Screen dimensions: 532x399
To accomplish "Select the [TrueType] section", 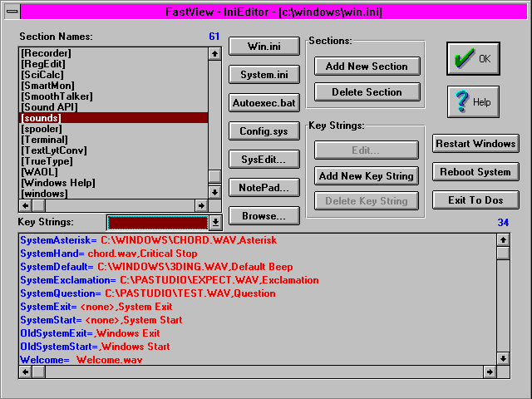I will [x=113, y=161].
